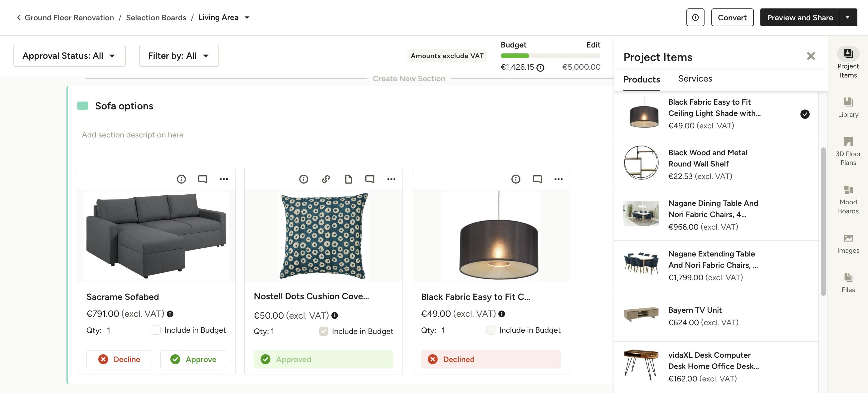The width and height of the screenshot is (868, 393).
Task: Switch to the Services tab
Action: coord(695,79)
